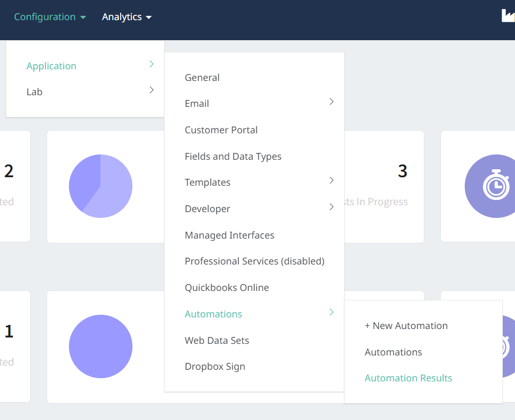
Task: Click the solid purple pie chart in the lower card
Action: (101, 346)
